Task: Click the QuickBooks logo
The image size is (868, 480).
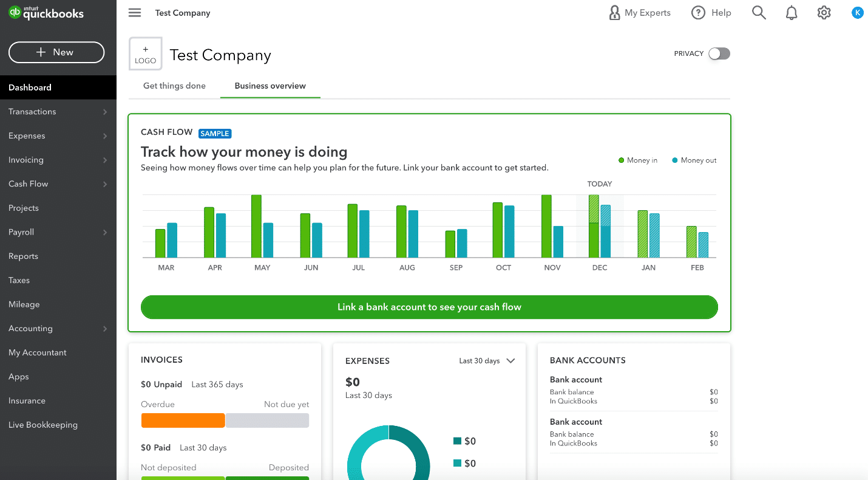Action: 46,12
